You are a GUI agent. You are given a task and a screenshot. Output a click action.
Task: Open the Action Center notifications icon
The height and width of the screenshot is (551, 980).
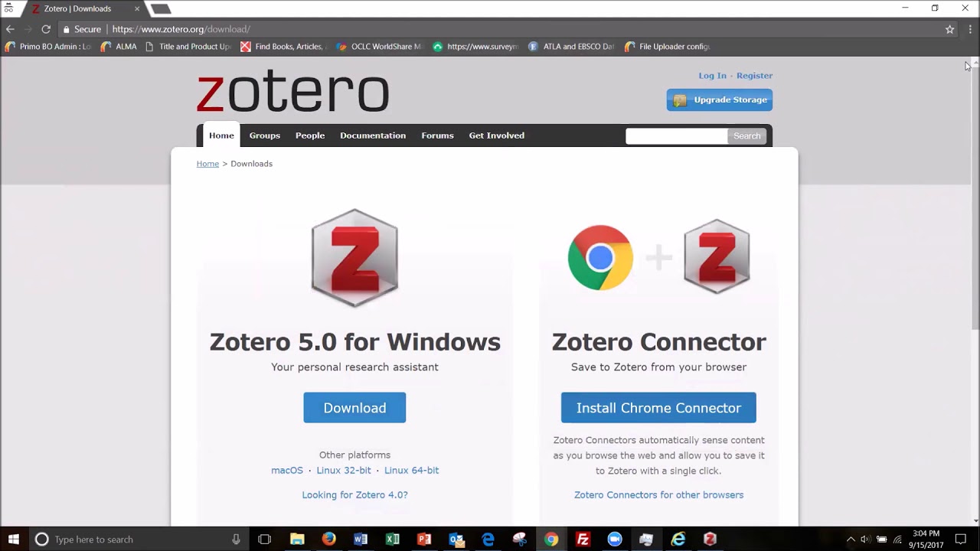pos(961,540)
